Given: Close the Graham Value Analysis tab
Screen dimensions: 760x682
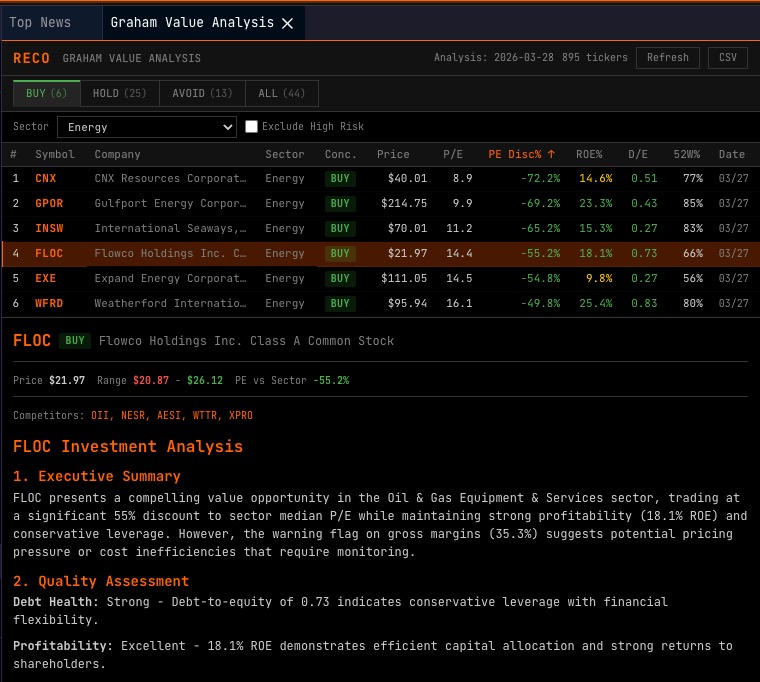Looking at the screenshot, I should tap(287, 23).
